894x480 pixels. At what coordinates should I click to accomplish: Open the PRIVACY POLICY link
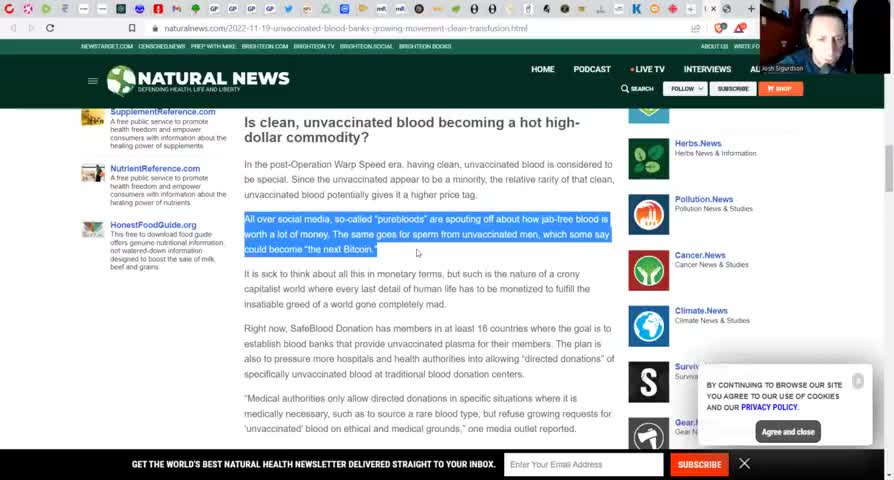pyautogui.click(x=769, y=407)
